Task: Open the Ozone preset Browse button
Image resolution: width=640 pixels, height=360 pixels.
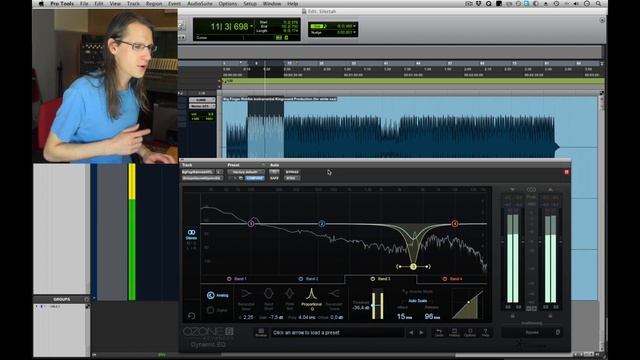Action: point(261,332)
